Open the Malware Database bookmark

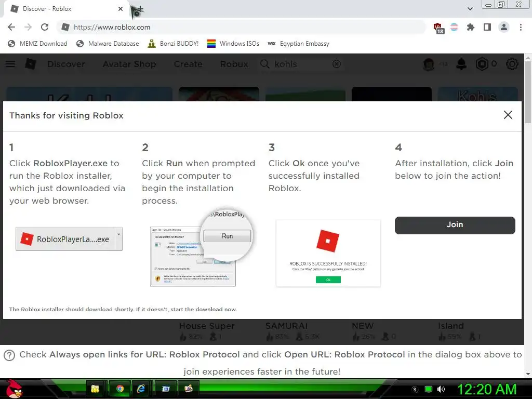tap(108, 44)
